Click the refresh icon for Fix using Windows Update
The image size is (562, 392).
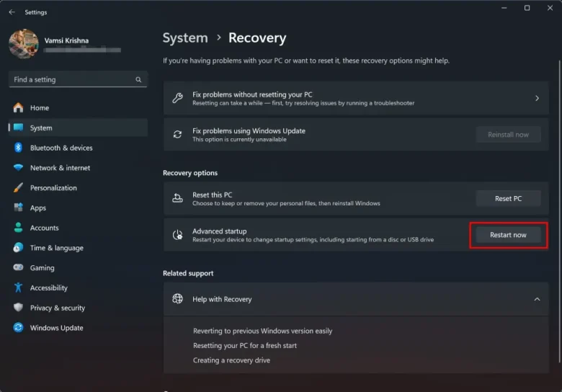tap(177, 134)
